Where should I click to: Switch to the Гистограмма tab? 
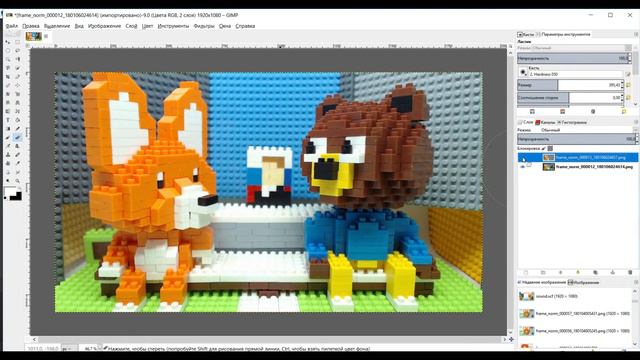click(571, 122)
